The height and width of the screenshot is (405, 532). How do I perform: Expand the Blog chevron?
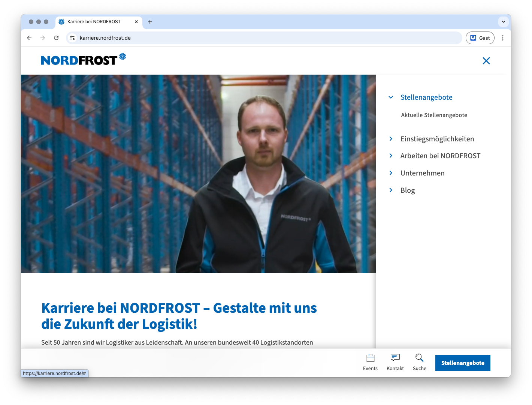click(x=391, y=190)
